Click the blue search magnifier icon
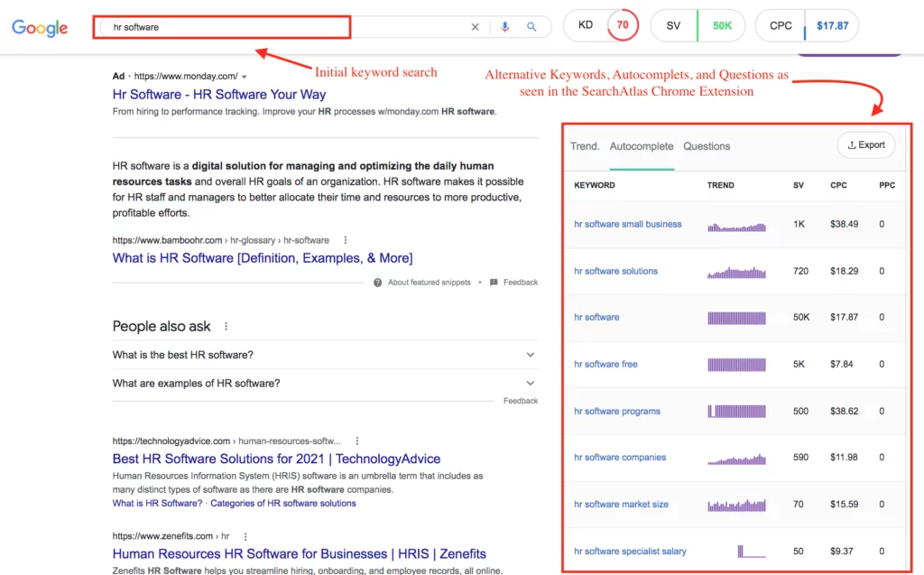The image size is (924, 575). click(531, 27)
